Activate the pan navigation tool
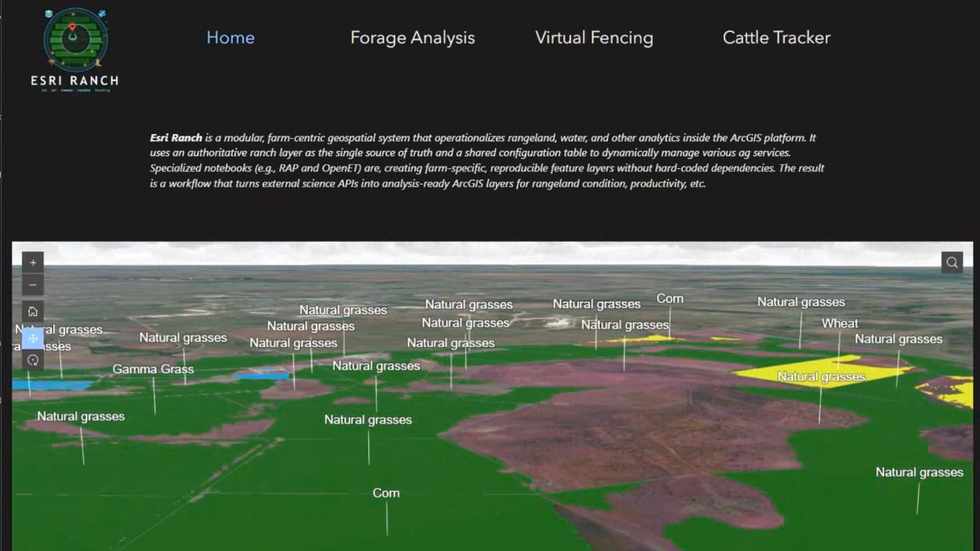This screenshot has width=980, height=551. (x=33, y=337)
